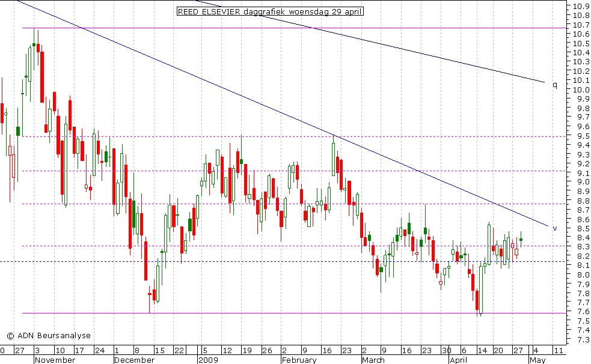
Task: Select the '8.3' price axis value
Action: point(583,247)
